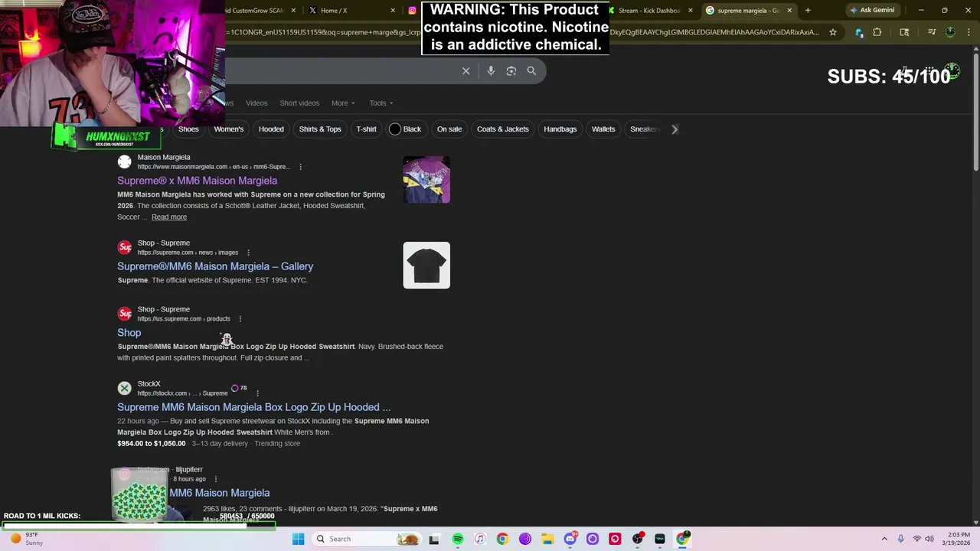Show hidden system tray icons
The width and height of the screenshot is (980, 551).
tap(884, 539)
